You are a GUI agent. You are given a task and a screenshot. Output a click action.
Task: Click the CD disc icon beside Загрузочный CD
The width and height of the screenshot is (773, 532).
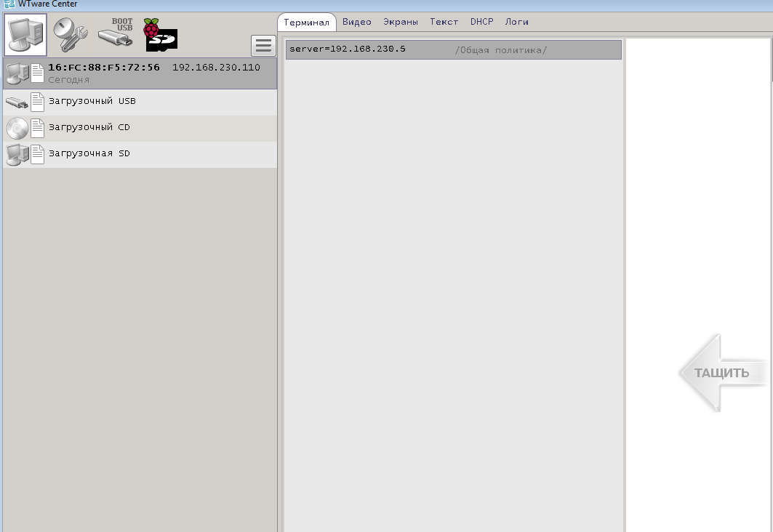pyautogui.click(x=16, y=128)
